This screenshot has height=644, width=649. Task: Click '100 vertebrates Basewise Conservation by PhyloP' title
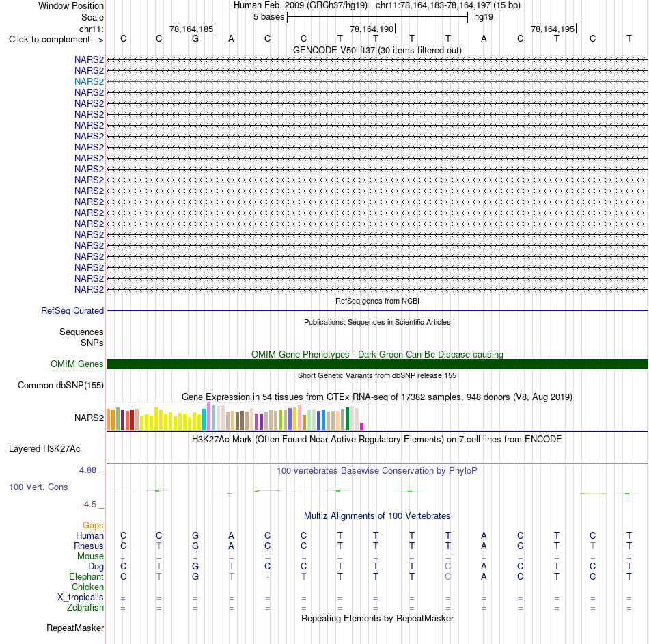point(377,470)
